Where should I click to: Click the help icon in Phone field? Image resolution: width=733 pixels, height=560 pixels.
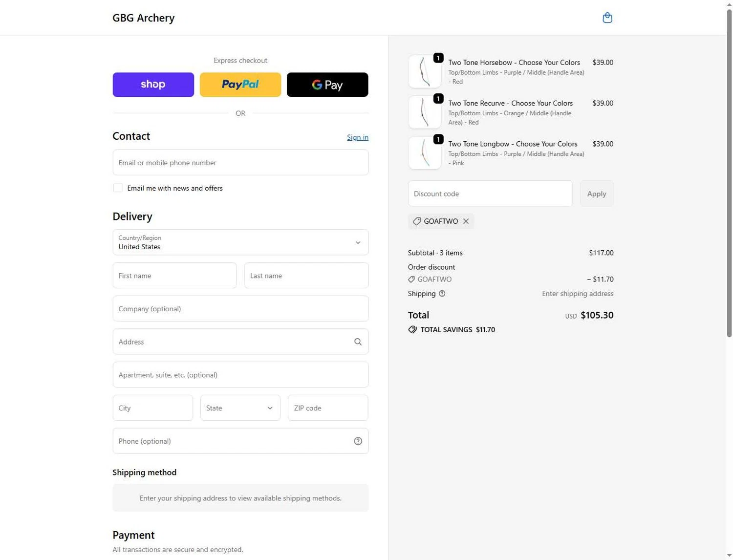tap(358, 441)
